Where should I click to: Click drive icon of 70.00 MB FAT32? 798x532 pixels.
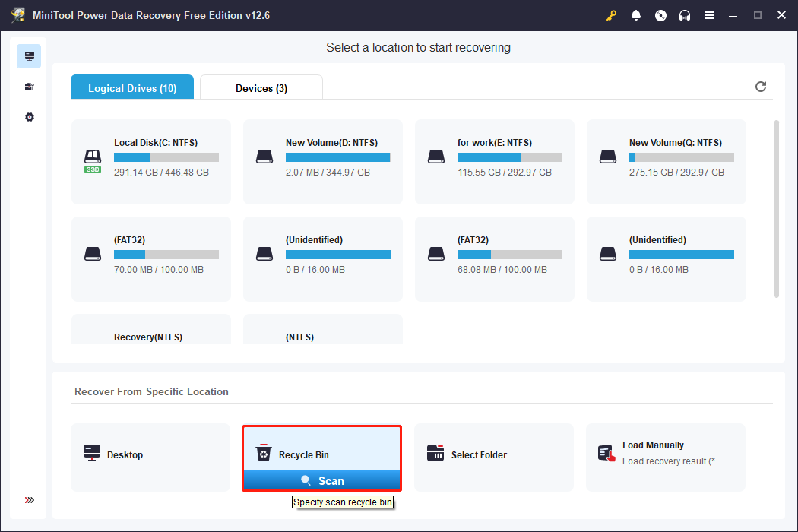(x=93, y=254)
